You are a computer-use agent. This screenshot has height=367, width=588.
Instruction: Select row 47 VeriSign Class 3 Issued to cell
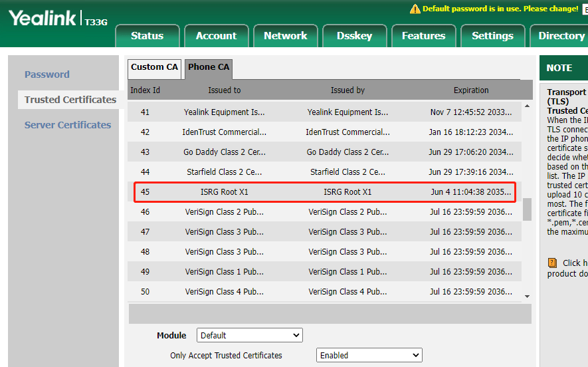225,231
